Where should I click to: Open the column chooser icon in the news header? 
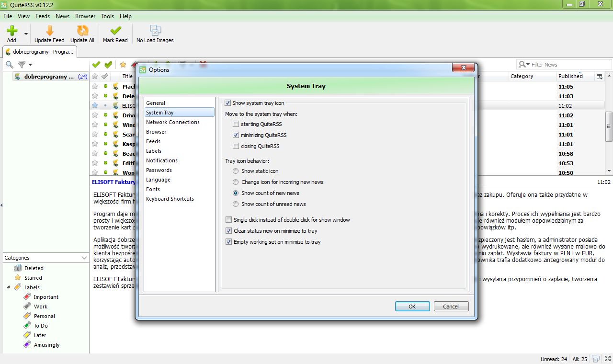tap(599, 76)
